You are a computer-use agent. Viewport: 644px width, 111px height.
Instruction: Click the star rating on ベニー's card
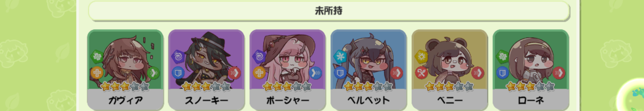point(449,86)
